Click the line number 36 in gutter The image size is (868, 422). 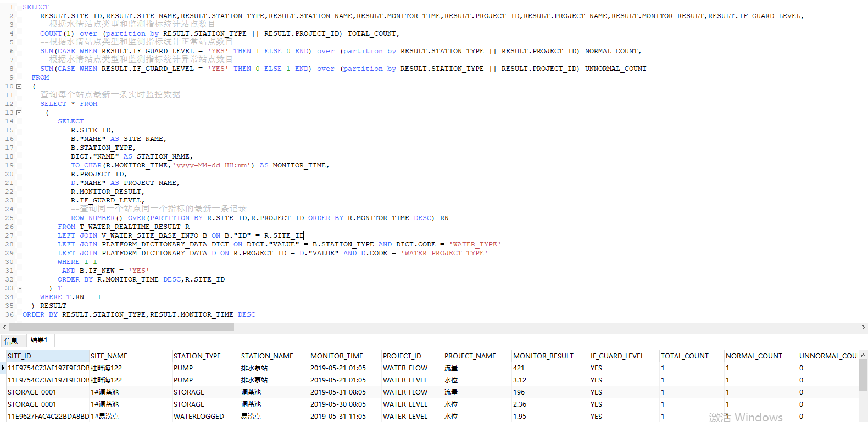coord(9,314)
